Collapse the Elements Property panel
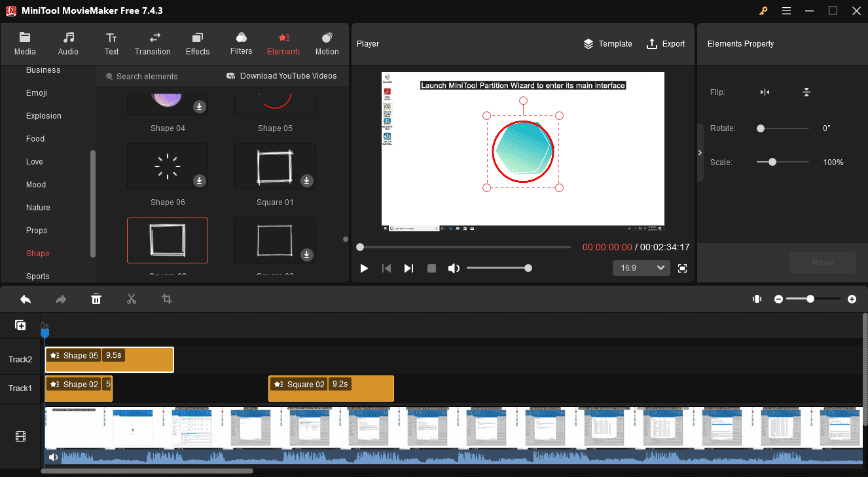 pos(700,153)
